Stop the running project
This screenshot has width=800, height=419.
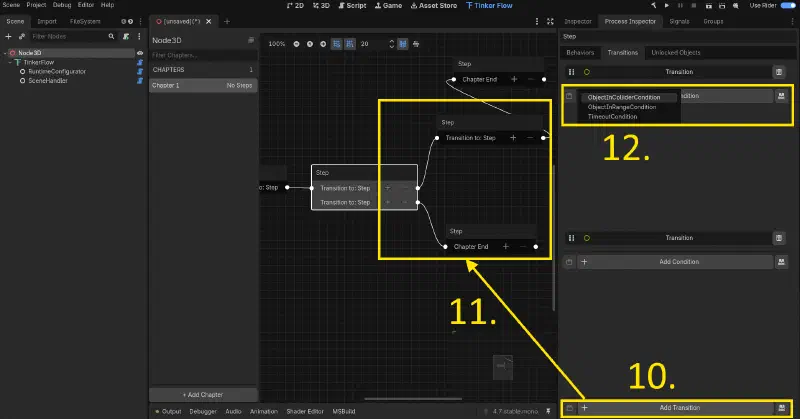[693, 5]
